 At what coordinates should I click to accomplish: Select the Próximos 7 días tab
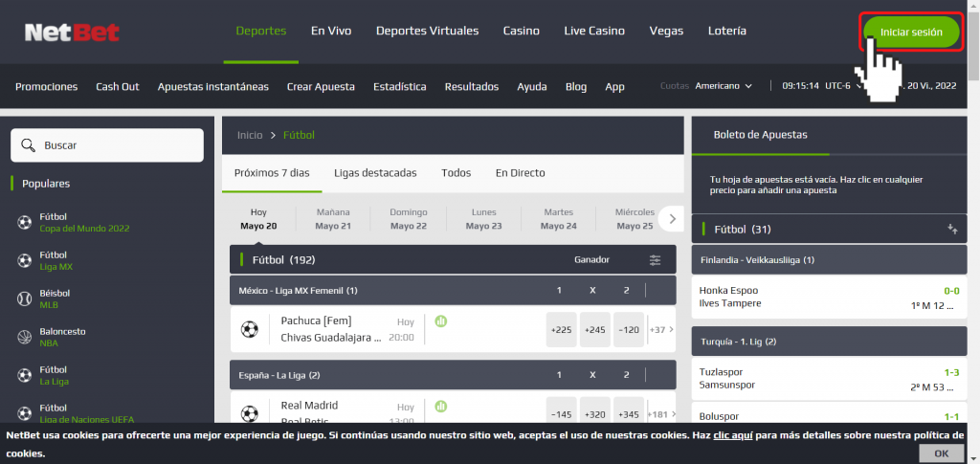pos(272,173)
